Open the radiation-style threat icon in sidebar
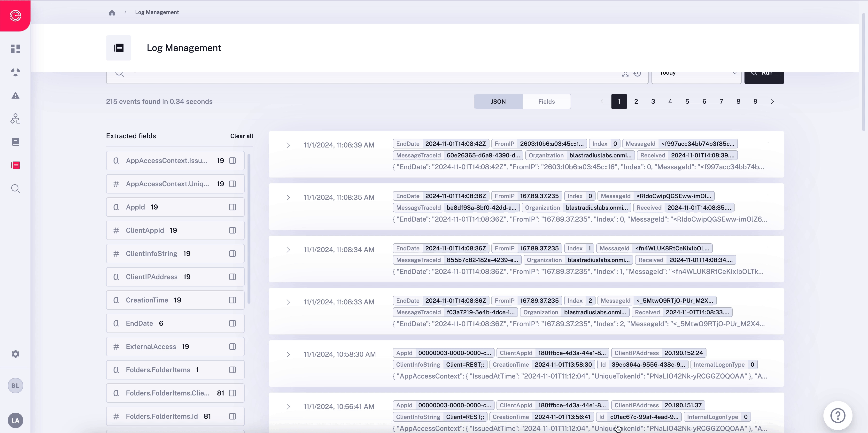This screenshot has width=868, height=433. pos(15,72)
